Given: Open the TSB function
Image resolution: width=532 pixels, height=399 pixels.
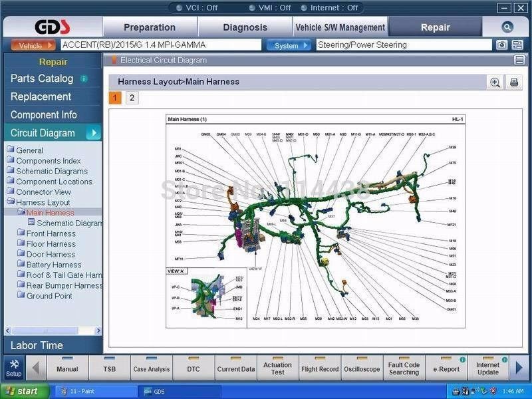Looking at the screenshot, I should pos(109,368).
